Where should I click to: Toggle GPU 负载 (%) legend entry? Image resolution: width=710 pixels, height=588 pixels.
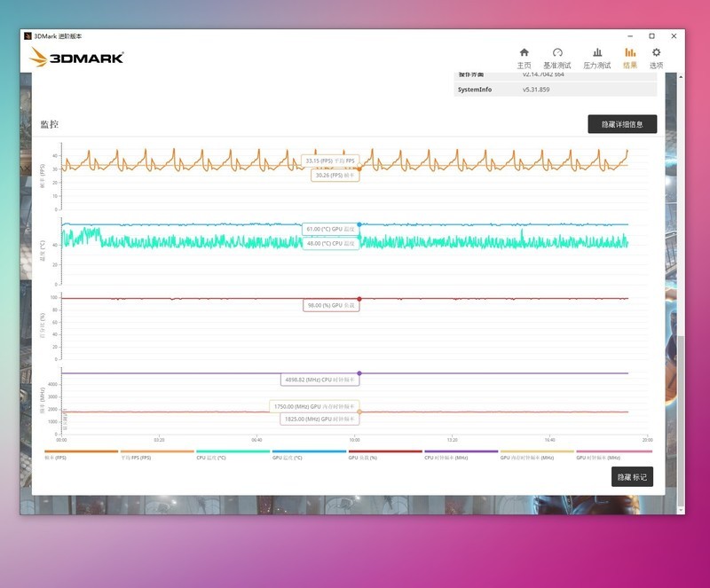[385, 454]
